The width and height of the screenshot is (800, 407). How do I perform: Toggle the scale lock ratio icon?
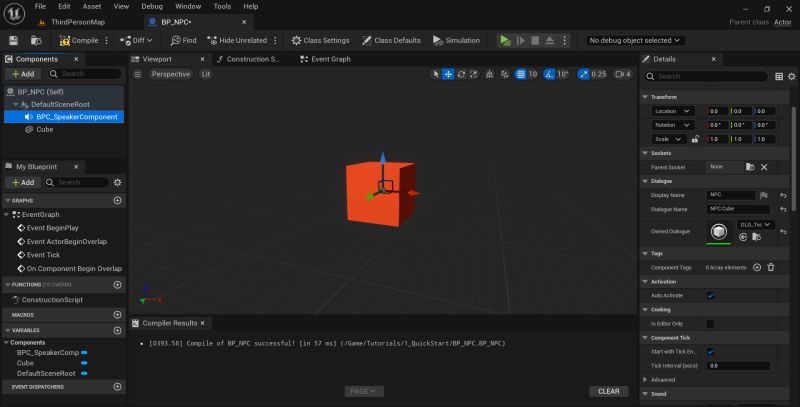(x=695, y=139)
